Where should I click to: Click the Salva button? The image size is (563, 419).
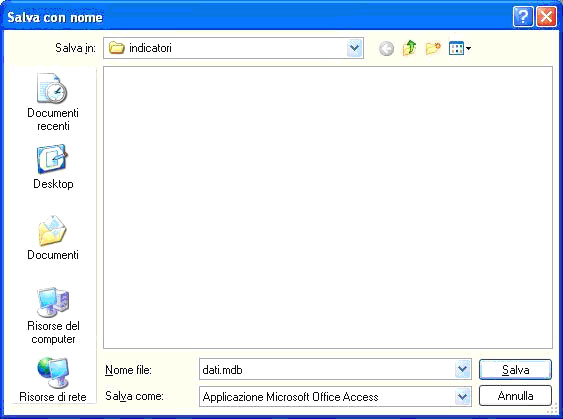click(515, 369)
